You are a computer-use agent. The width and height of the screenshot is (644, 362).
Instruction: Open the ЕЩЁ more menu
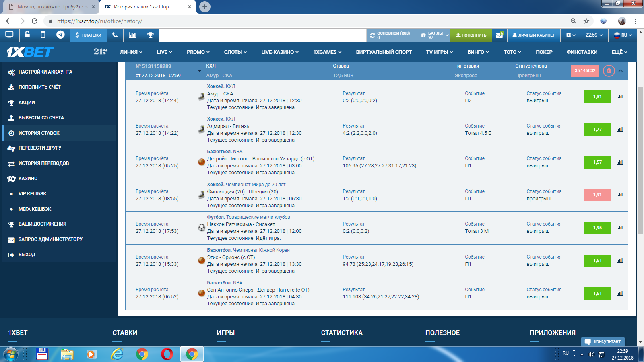(x=619, y=52)
